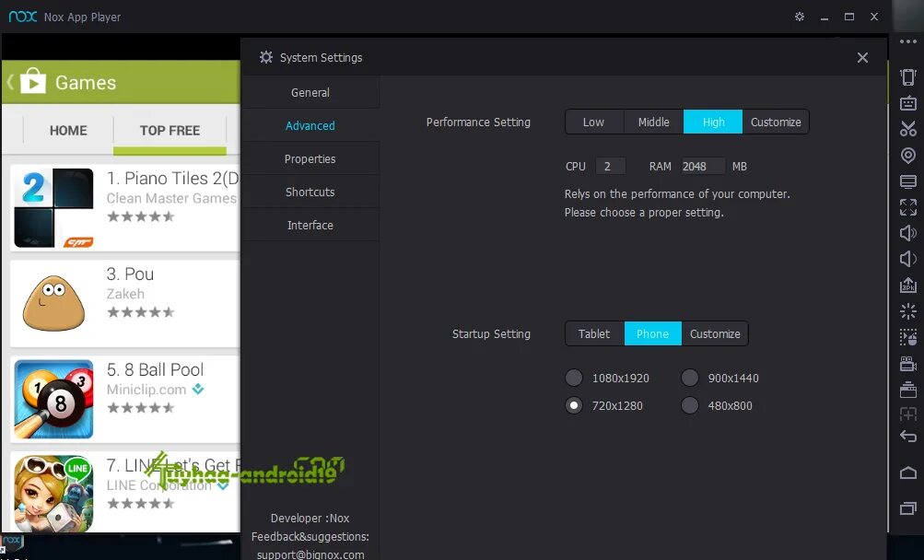Set startup mode to Phone
This screenshot has height=560, width=924.
tap(652, 333)
